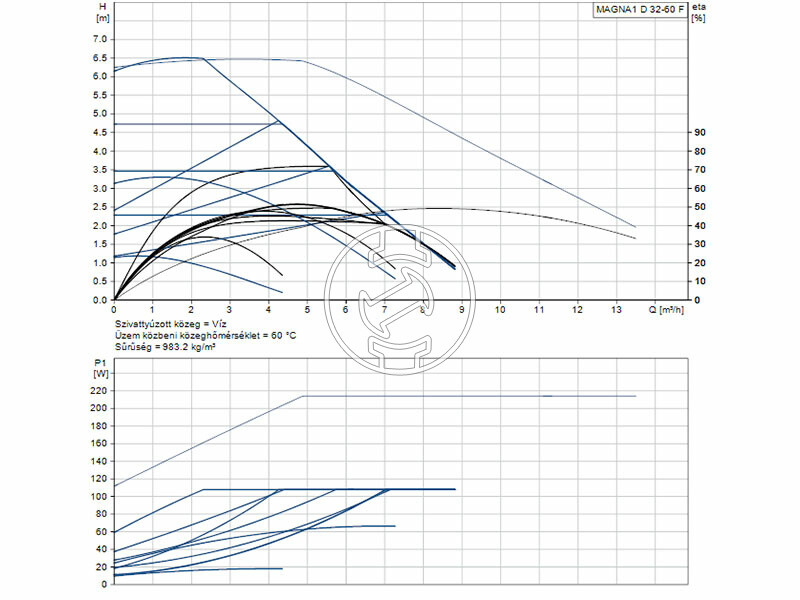Click the right end of the top power curve
Viewport: 800px width, 600px height.
click(636, 396)
